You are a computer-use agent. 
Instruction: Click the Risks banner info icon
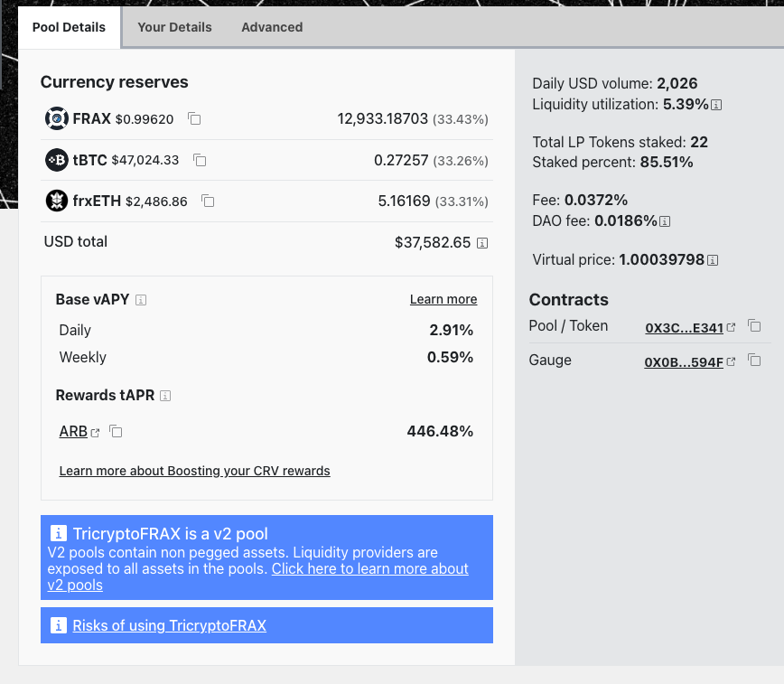[x=59, y=625]
